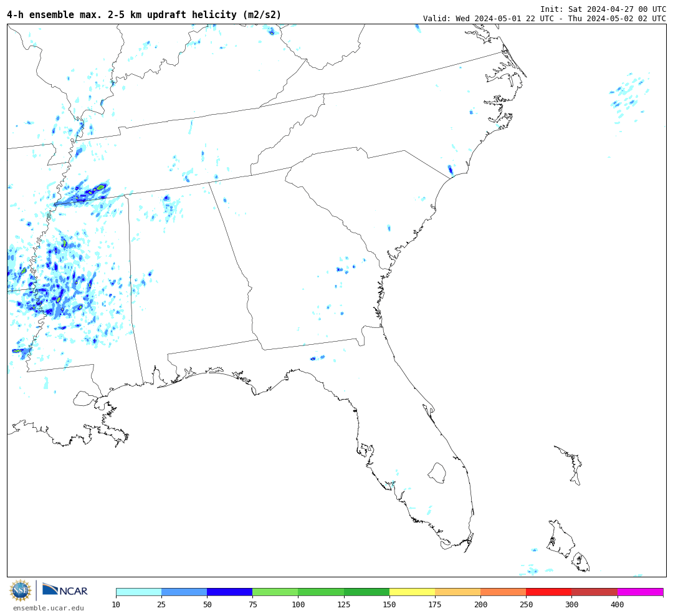Click the map title '4-h ensemble max' text

(x=144, y=14)
